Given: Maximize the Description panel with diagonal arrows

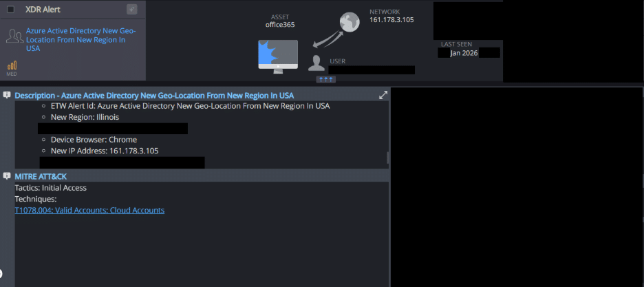Looking at the screenshot, I should [x=383, y=95].
